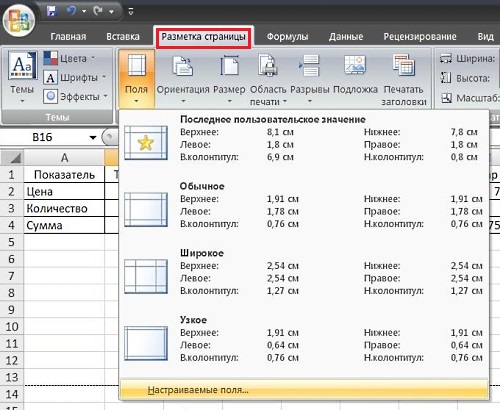This screenshot has height=410, width=500.
Task: Save workbook using the floppy disk icon
Action: tap(52, 11)
